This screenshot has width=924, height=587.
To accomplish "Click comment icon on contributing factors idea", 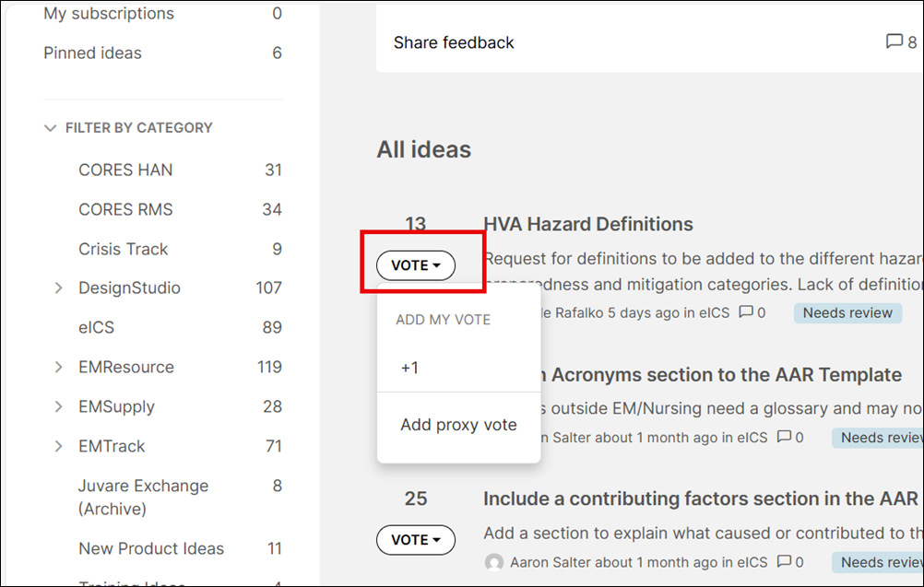I will 785,561.
